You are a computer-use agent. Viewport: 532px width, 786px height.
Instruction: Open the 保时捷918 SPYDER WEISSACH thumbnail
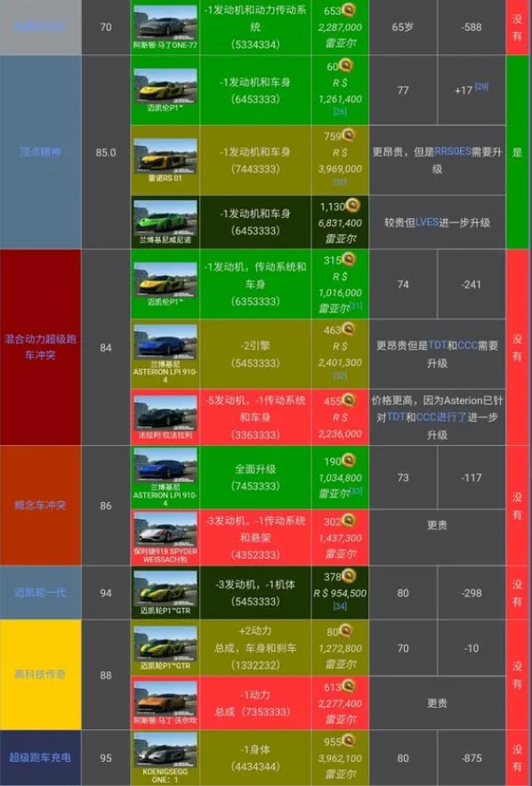click(x=165, y=530)
